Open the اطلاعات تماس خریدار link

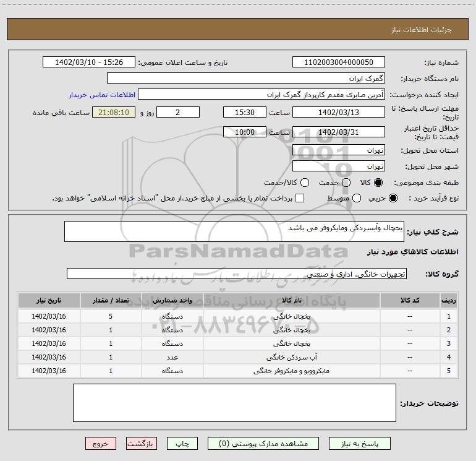pos(102,95)
